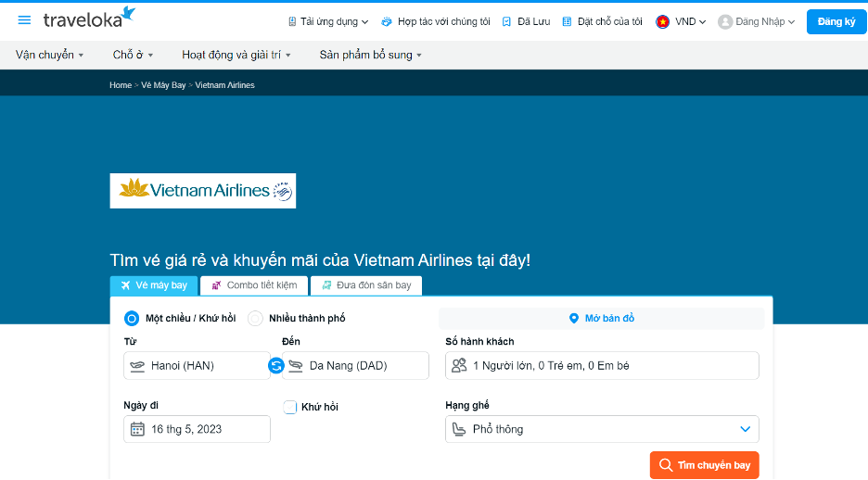Click the map pin Mở bản đồ icon
Screen dimensions: 868x480
coord(574,319)
